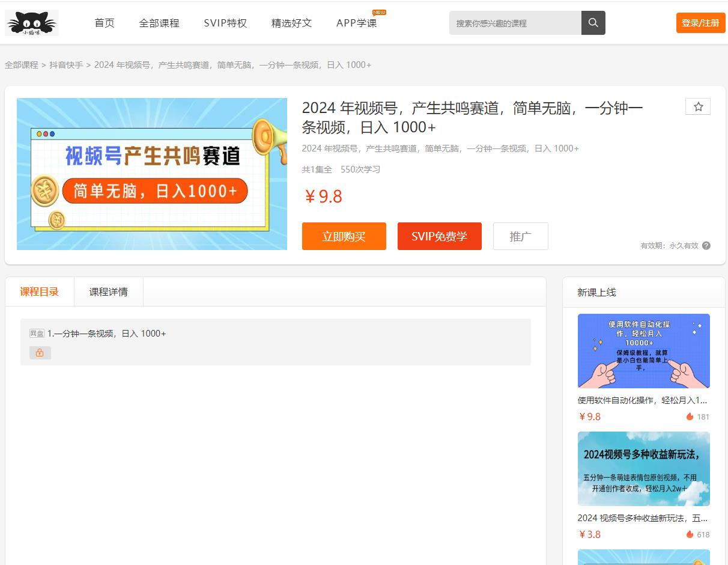Click the 550次学习 text
The height and width of the screenshot is (565, 728).
[360, 169]
